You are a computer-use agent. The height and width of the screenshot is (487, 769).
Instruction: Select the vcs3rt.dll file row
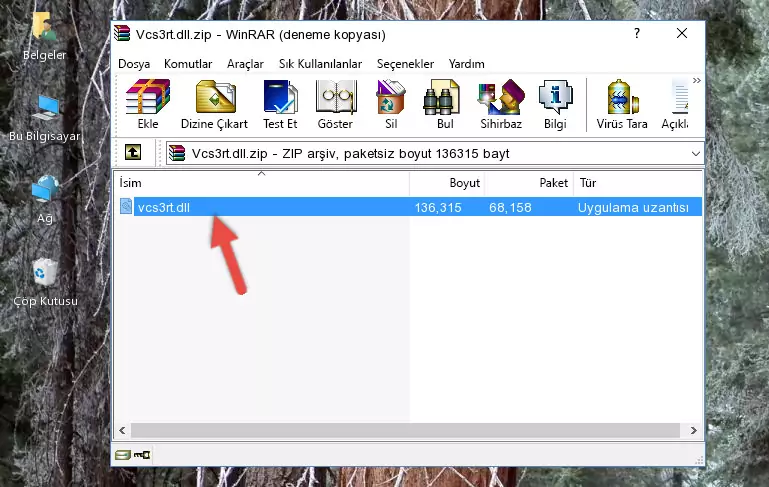(x=409, y=207)
